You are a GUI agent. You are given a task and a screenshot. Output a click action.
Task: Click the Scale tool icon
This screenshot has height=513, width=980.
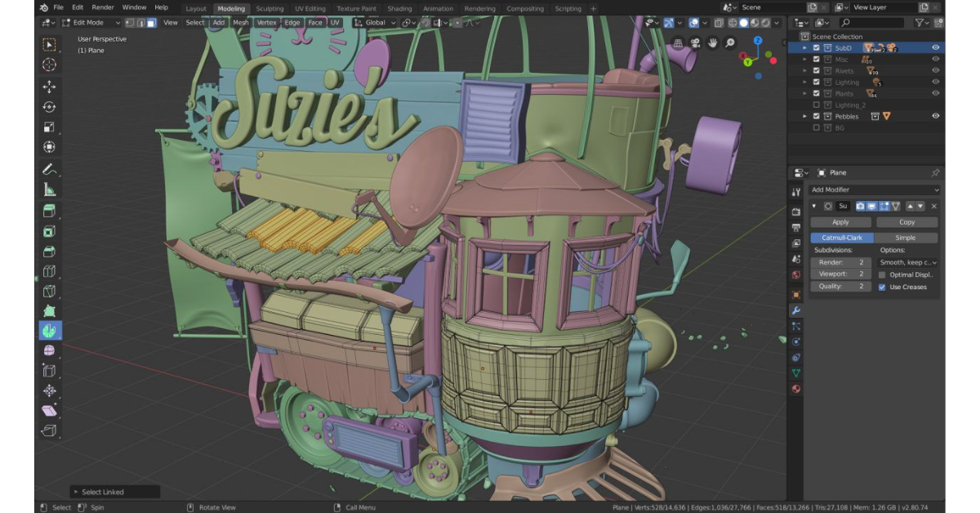tap(49, 127)
